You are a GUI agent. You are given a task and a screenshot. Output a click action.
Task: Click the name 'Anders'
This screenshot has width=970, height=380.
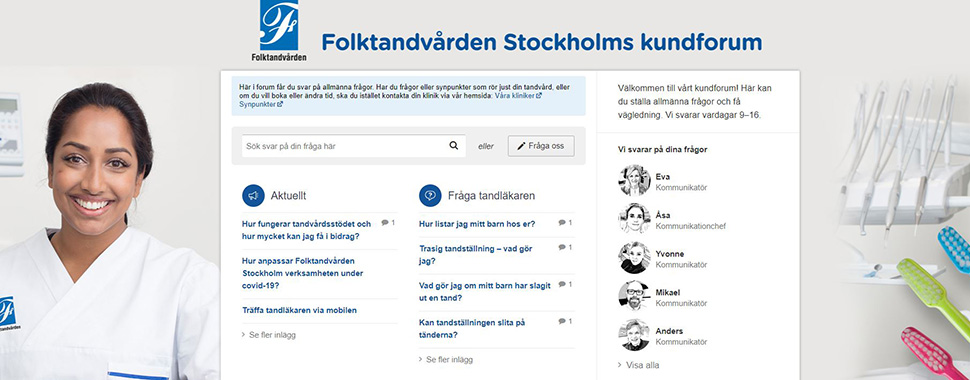click(669, 331)
